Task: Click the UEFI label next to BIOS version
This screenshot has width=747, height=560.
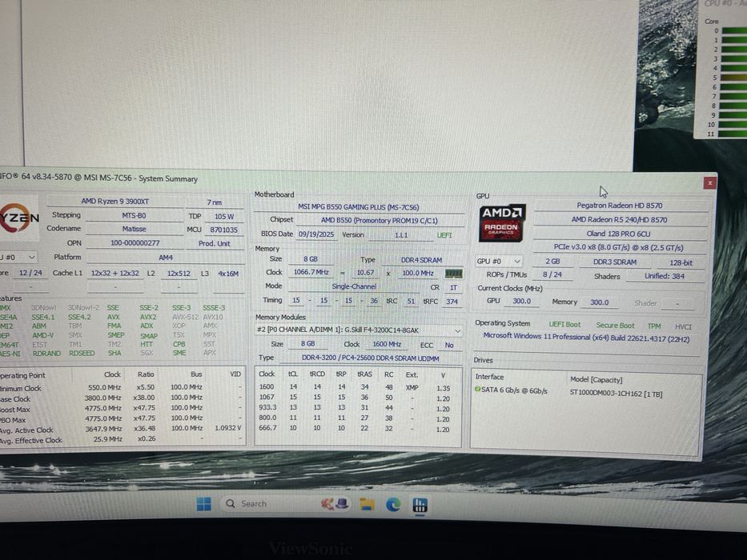Action: click(444, 235)
